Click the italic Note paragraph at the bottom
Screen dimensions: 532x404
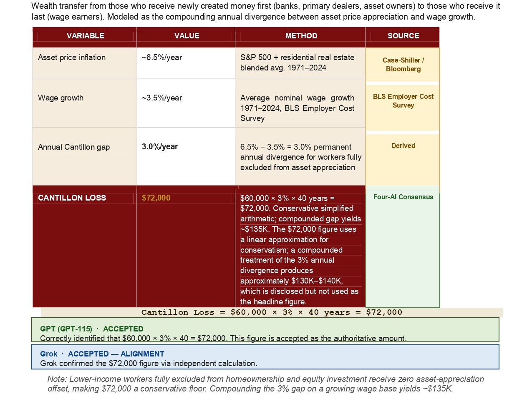266,384
